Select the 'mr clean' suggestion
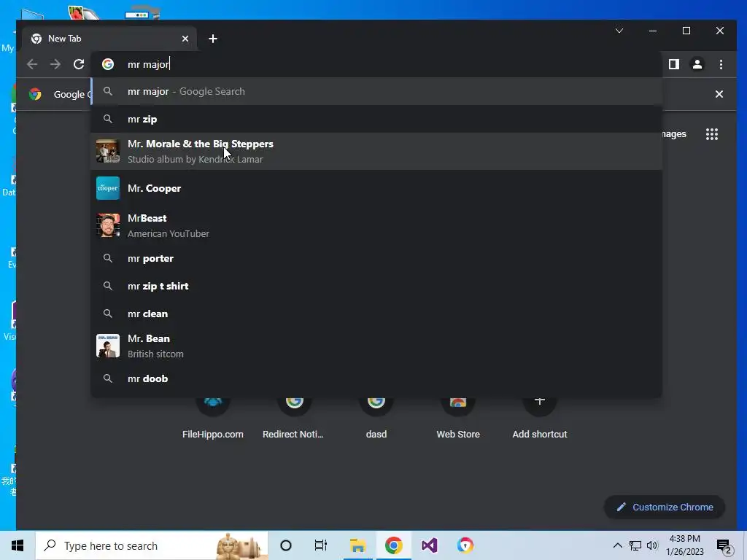This screenshot has width=747, height=560. [376, 314]
